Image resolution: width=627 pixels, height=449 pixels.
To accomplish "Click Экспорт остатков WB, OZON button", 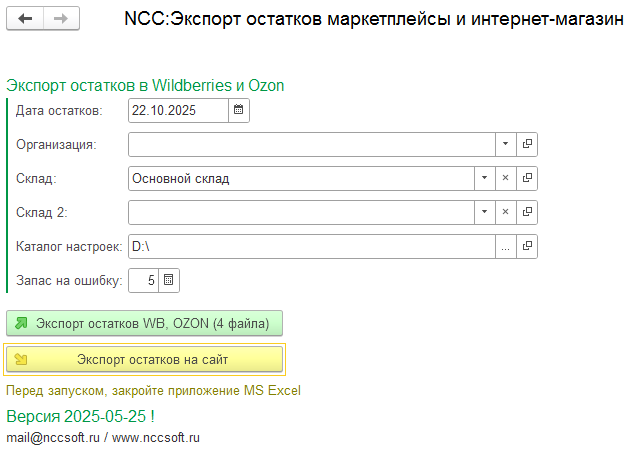I will coord(145,323).
